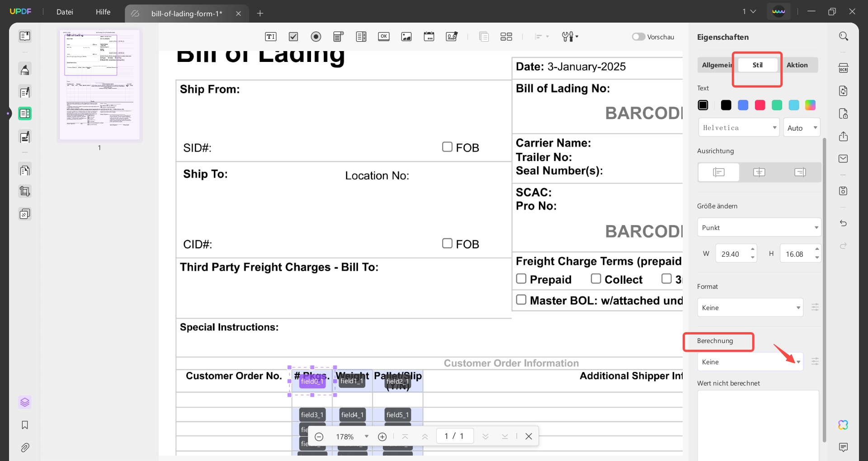868x461 pixels.
Task: Select the Prepare Form tool in sidebar
Action: (x=25, y=114)
